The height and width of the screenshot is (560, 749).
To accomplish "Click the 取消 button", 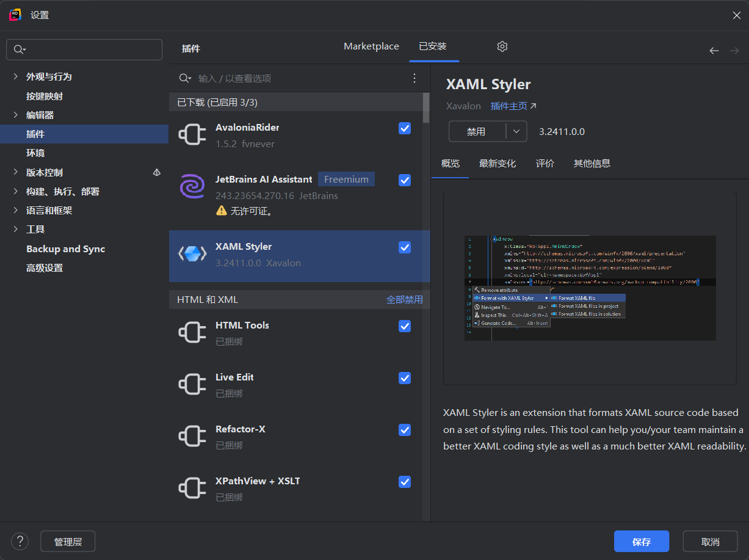I will (x=711, y=542).
